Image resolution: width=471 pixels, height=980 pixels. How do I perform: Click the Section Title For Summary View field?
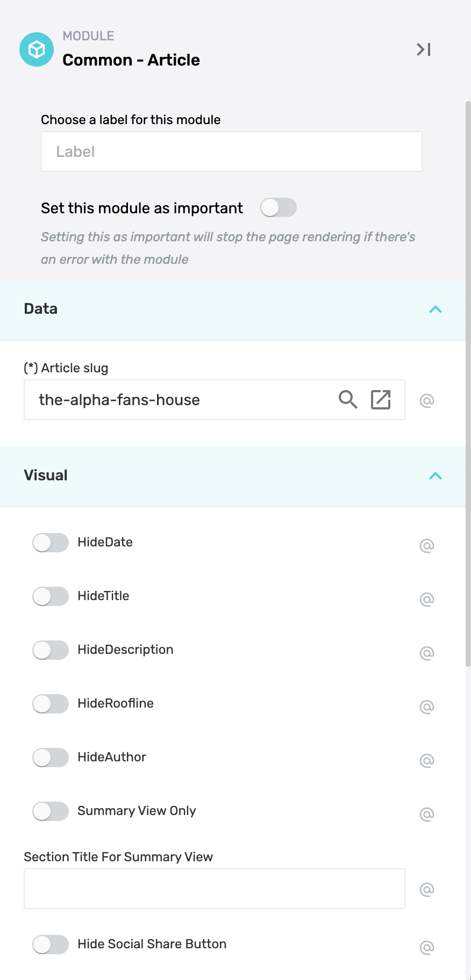[215, 889]
